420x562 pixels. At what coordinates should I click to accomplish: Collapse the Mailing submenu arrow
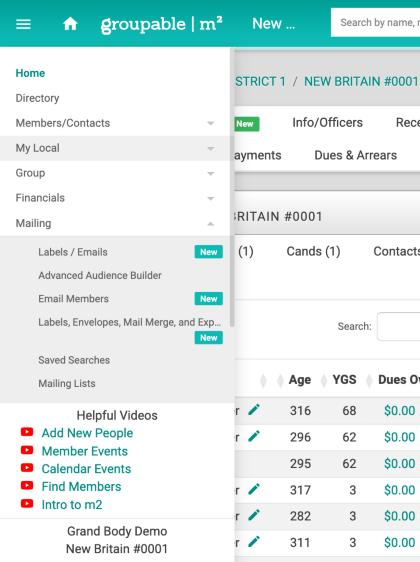(211, 224)
